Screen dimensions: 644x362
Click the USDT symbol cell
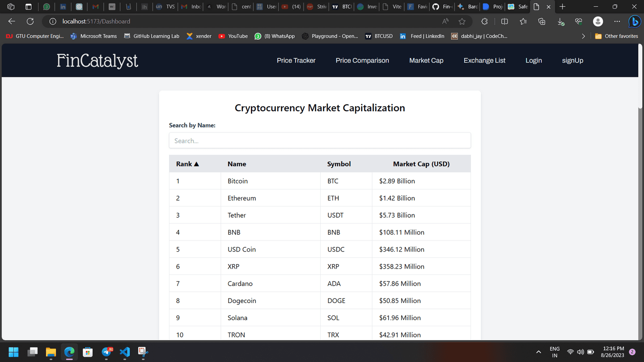[x=346, y=215]
